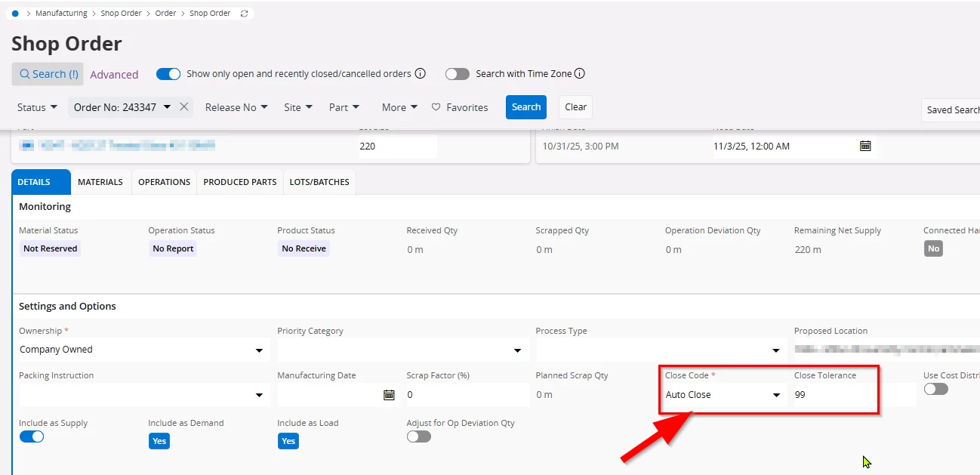This screenshot has height=475, width=980.
Task: Enable Adjust for Op Deviation Qty
Action: pos(418,436)
